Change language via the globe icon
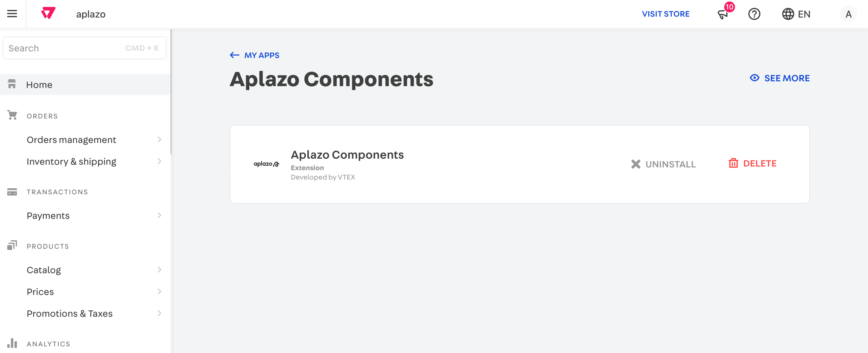Screen dimensions: 868x353 pyautogui.click(x=788, y=14)
